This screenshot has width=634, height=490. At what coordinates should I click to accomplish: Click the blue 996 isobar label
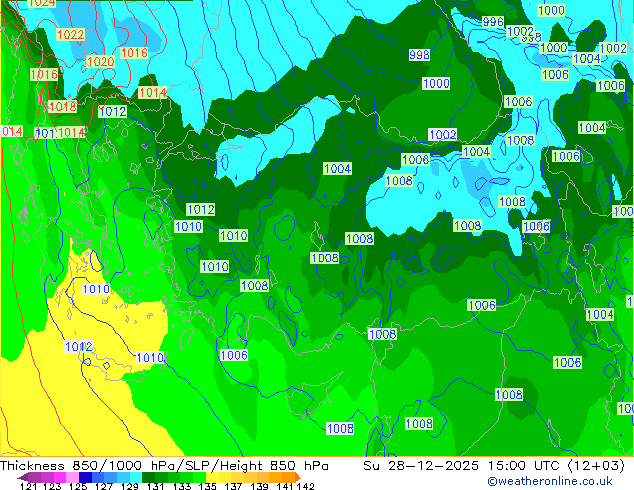coord(493,21)
